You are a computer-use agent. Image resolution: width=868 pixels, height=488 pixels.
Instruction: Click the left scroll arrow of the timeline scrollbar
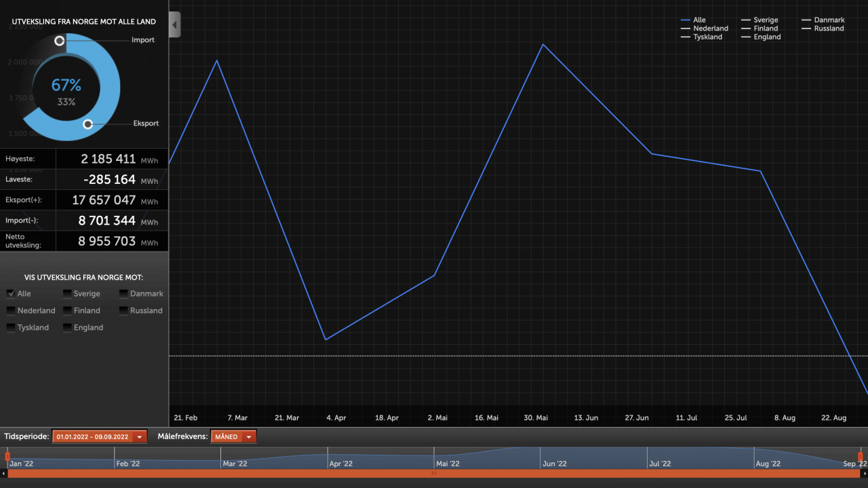3,473
